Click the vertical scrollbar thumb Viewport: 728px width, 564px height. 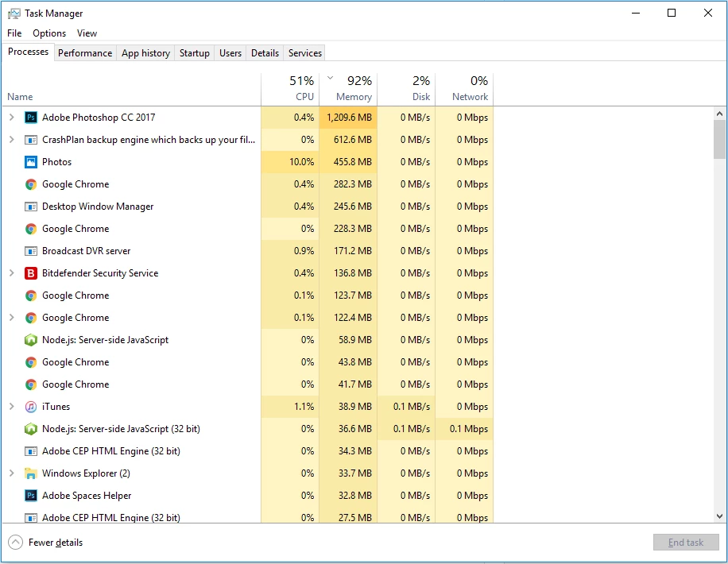point(719,139)
